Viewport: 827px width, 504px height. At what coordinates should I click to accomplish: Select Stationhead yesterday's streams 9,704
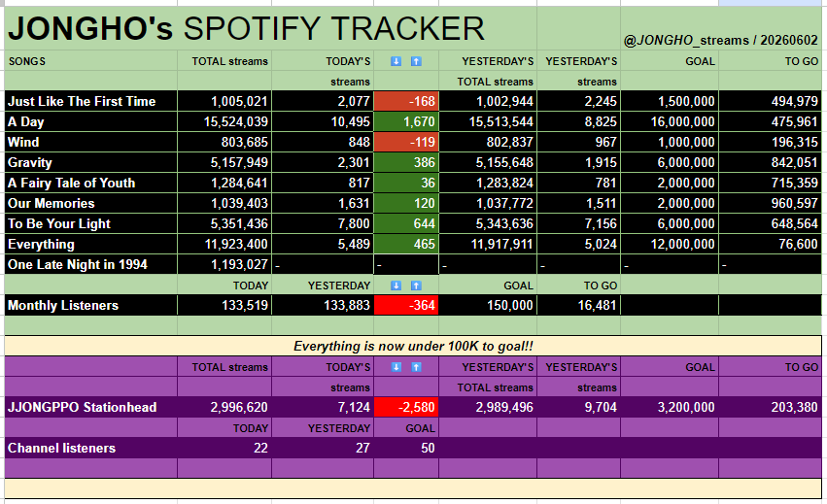pyautogui.click(x=578, y=407)
